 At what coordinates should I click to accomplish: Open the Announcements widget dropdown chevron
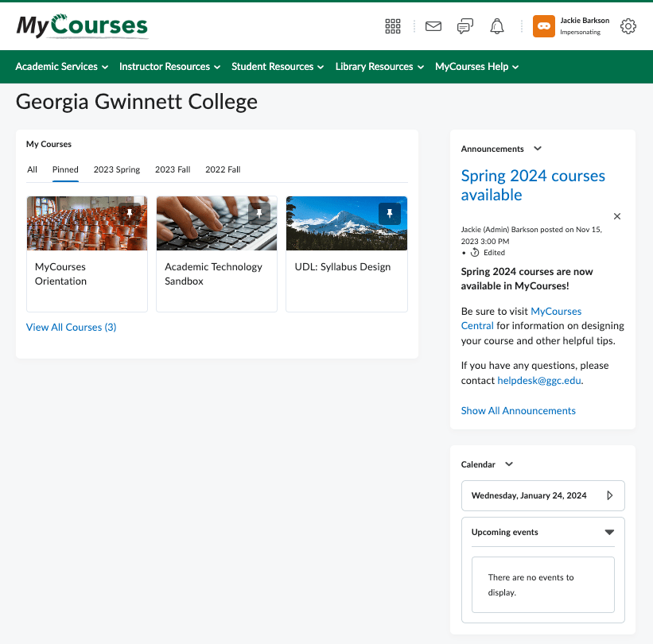tap(537, 149)
